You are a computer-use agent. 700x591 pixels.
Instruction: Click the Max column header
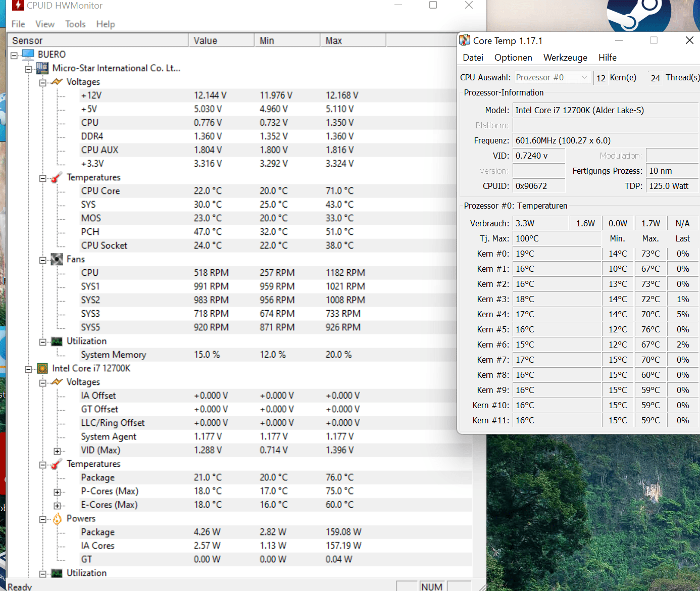[353, 40]
